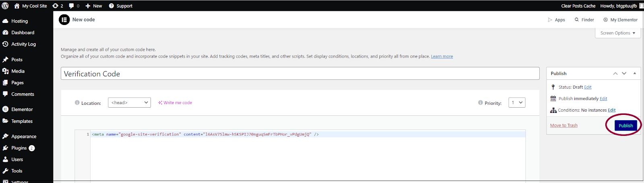Collapse the Publish panel with triangle toggle

point(634,73)
